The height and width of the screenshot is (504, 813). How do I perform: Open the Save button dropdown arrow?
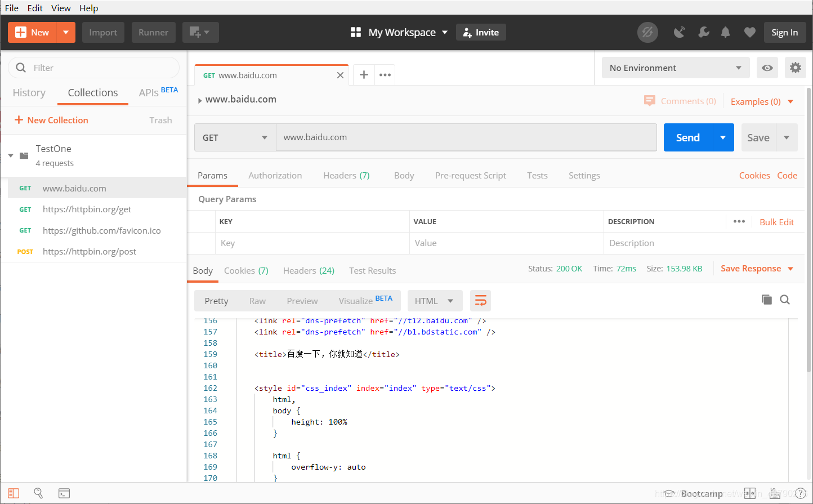[787, 137]
